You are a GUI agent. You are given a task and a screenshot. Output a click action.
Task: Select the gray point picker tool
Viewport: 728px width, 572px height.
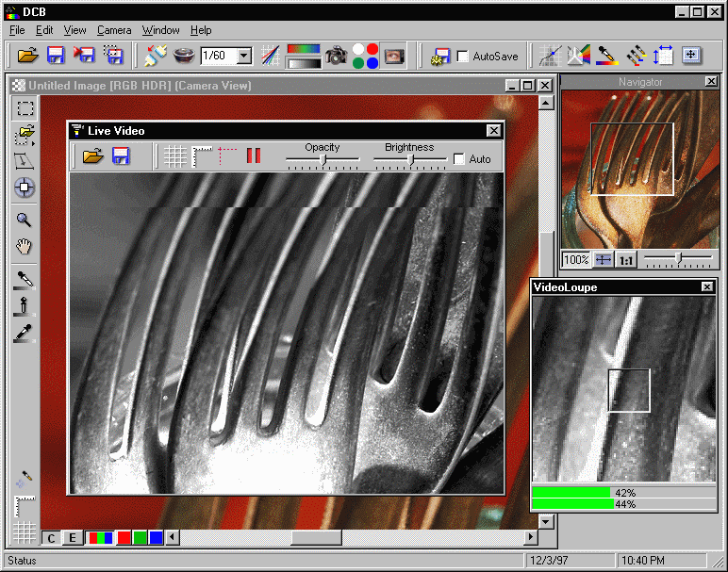(x=25, y=306)
